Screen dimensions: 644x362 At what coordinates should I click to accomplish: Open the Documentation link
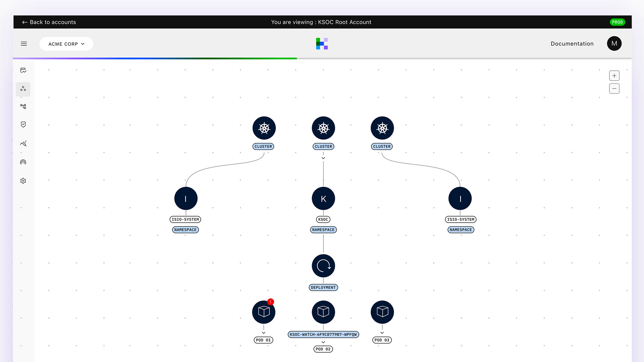572,44
